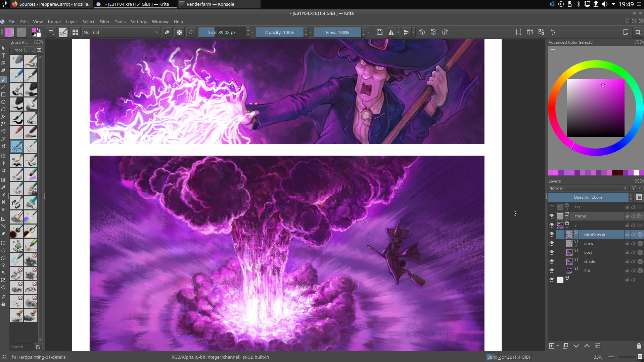This screenshot has width=644, height=362.
Task: Click the preserve alpha checkerboard icon
Action: 180,32
